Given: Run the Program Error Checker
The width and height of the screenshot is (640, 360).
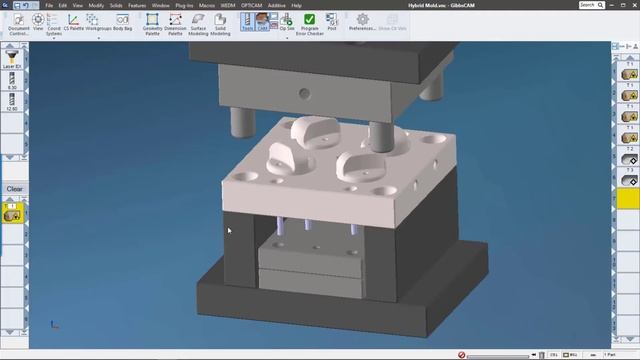Looking at the screenshot, I should pos(309,24).
